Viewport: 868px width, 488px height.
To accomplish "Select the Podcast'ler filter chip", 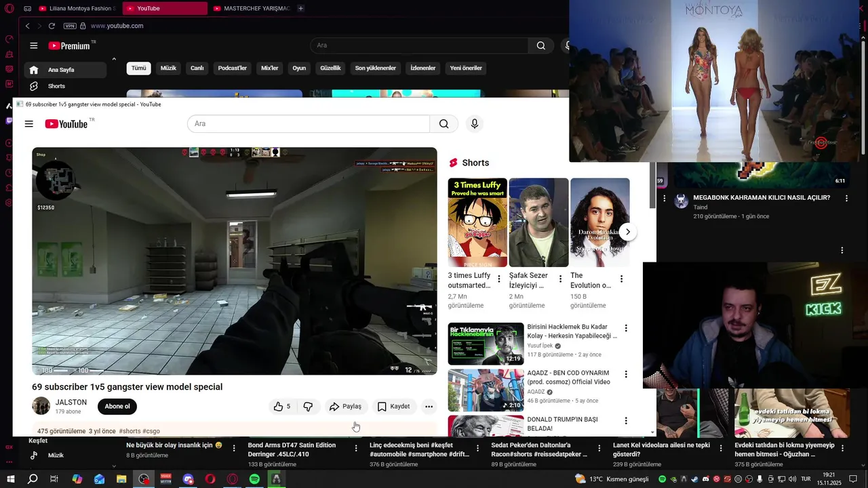I will 233,68.
